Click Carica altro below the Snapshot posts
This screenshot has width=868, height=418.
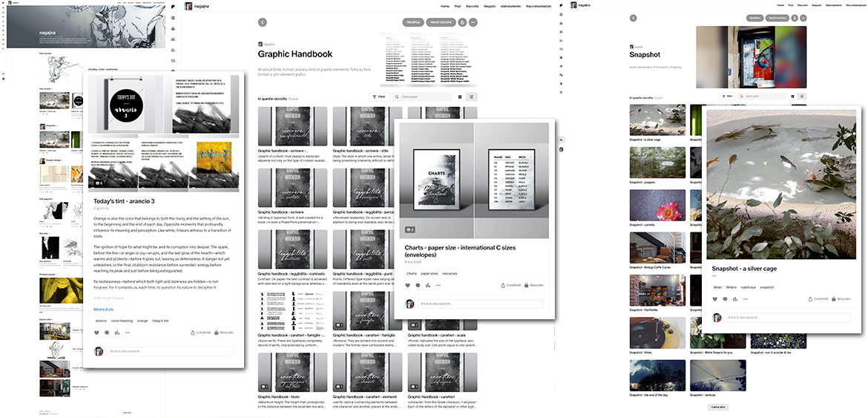click(x=718, y=407)
